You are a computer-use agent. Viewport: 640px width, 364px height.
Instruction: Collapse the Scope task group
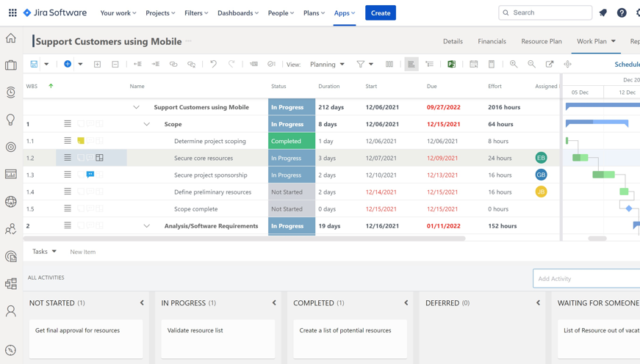[146, 124]
